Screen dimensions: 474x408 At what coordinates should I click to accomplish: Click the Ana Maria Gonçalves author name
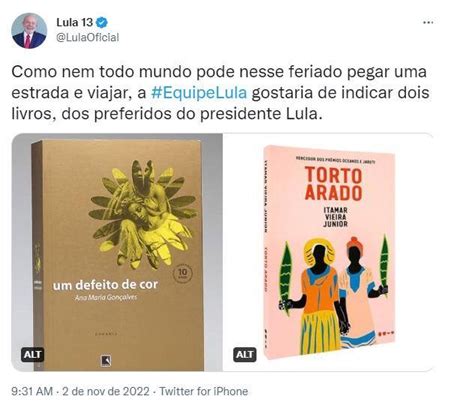point(106,297)
